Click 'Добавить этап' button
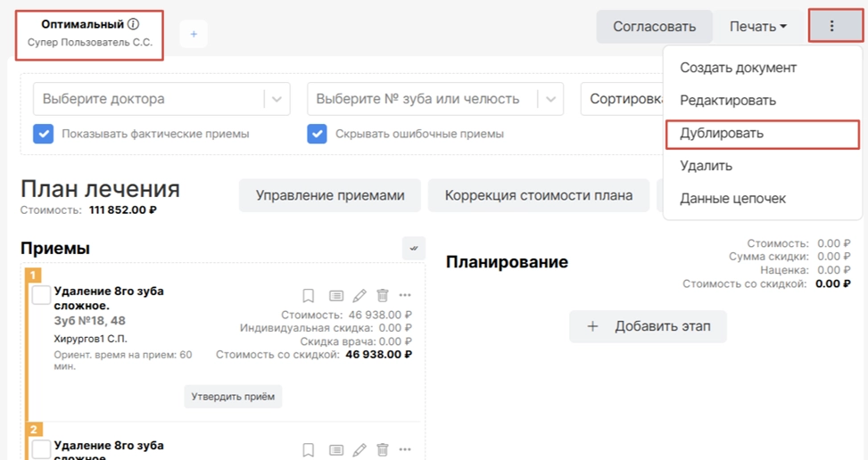868x460 pixels. click(648, 326)
